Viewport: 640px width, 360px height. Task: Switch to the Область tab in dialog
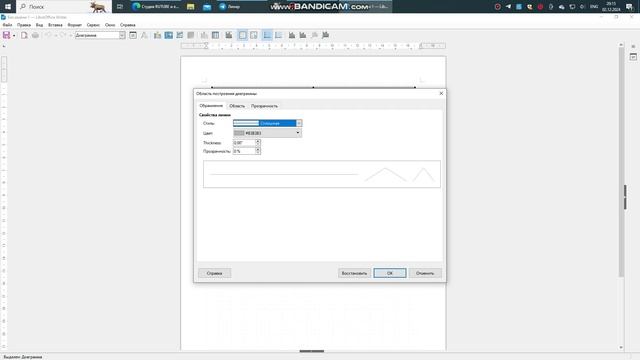click(237, 106)
